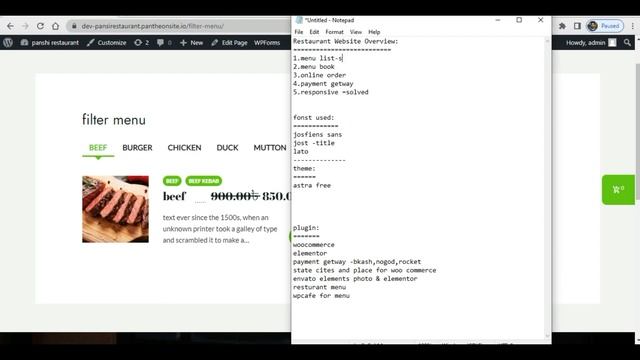Open Notepad Help menu
Screen dimensions: 640x360
(374, 32)
